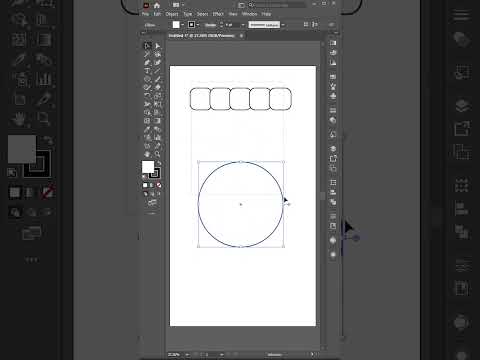Image resolution: width=480 pixels, height=360 pixels.
Task: Close the Untitled document tab
Action: (x=241, y=35)
